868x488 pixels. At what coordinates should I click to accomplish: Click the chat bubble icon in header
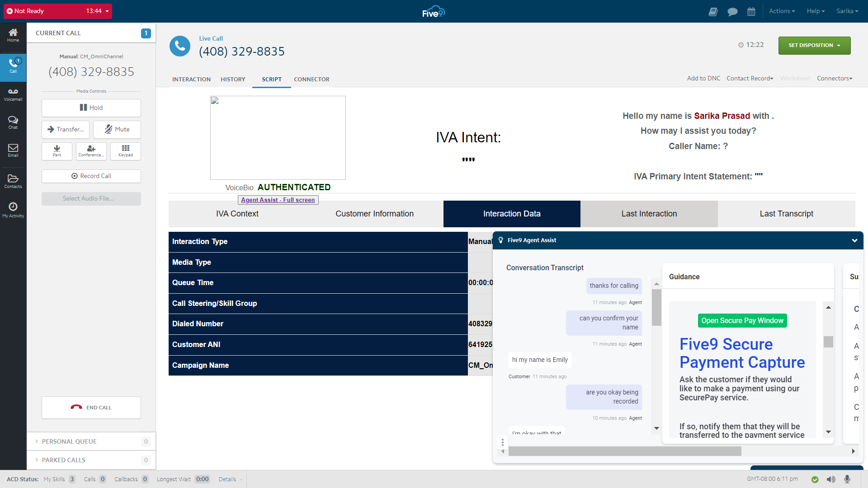tap(732, 12)
